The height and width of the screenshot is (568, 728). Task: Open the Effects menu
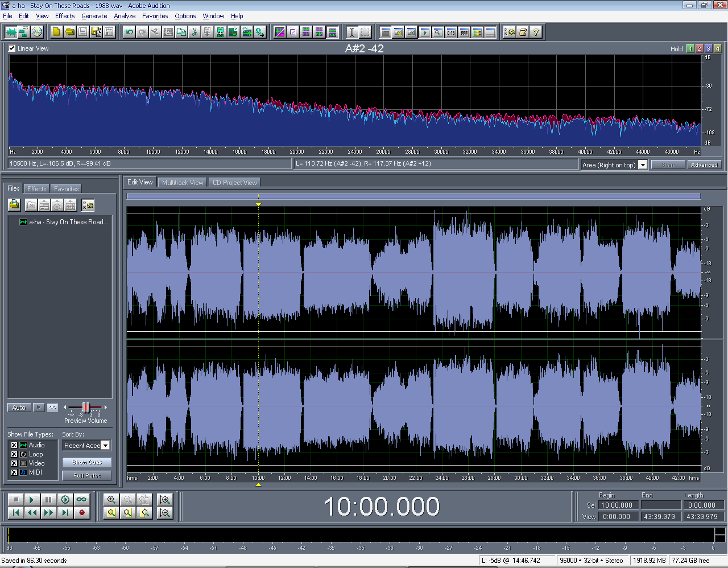pyautogui.click(x=65, y=16)
